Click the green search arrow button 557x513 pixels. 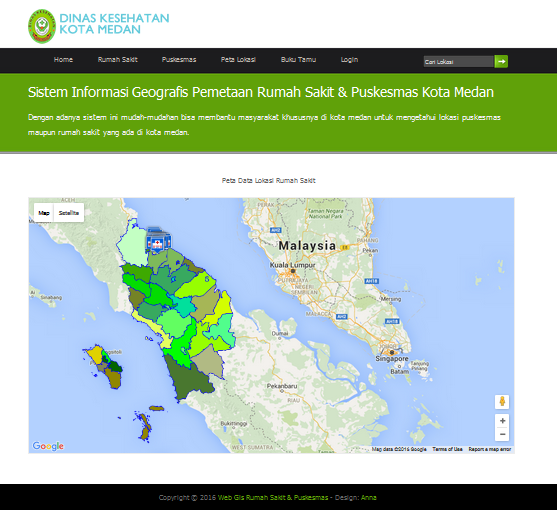click(x=501, y=61)
